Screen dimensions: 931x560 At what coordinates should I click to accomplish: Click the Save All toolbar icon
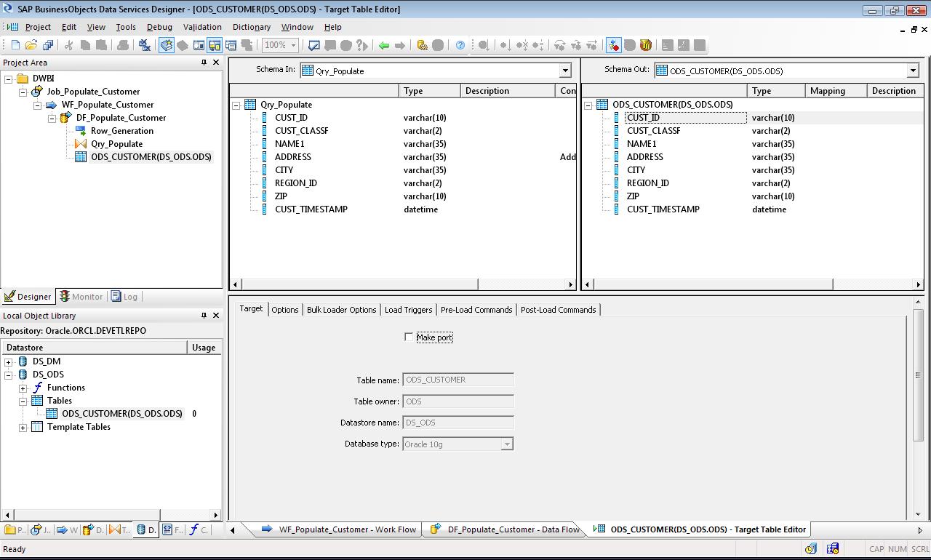click(x=48, y=45)
